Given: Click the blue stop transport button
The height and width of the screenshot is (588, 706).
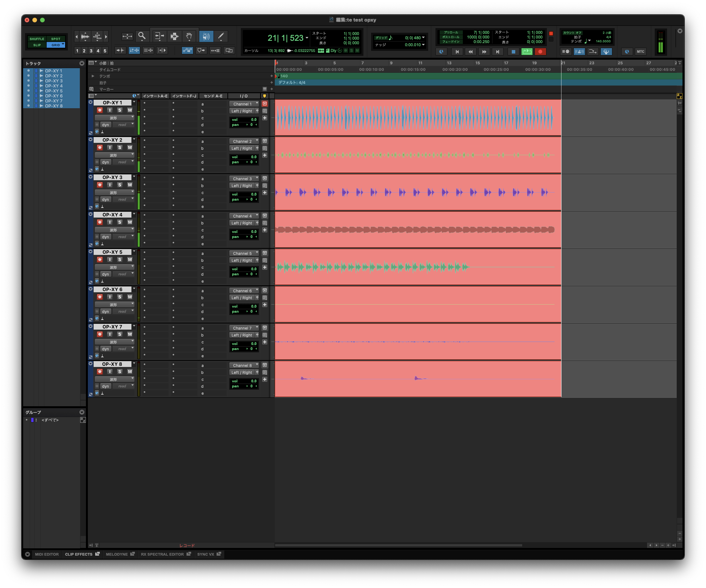Looking at the screenshot, I should click(x=513, y=52).
